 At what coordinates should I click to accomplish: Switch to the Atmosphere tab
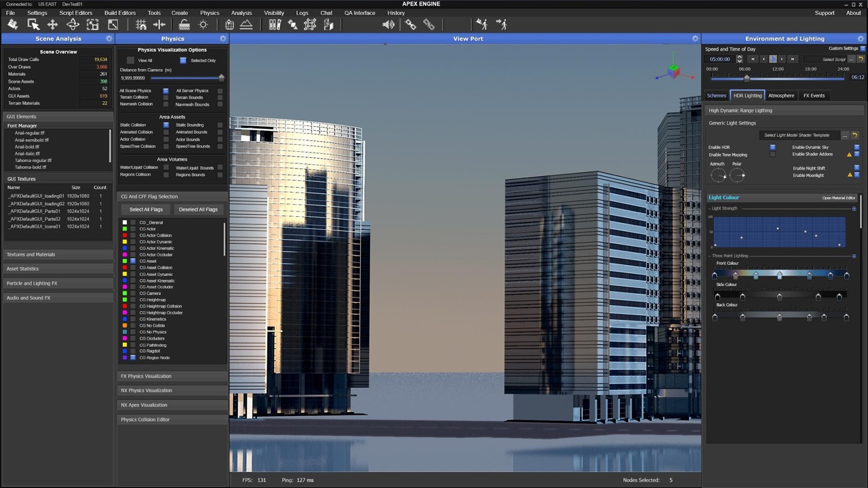tap(781, 96)
